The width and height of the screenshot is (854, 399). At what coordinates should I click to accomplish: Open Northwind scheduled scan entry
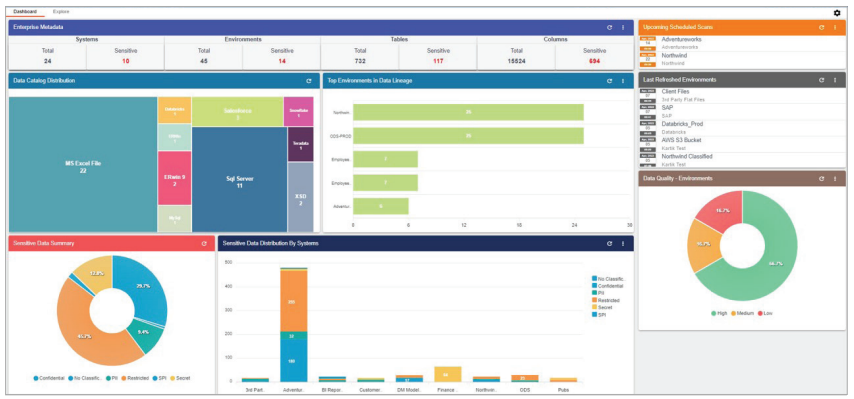point(742,59)
